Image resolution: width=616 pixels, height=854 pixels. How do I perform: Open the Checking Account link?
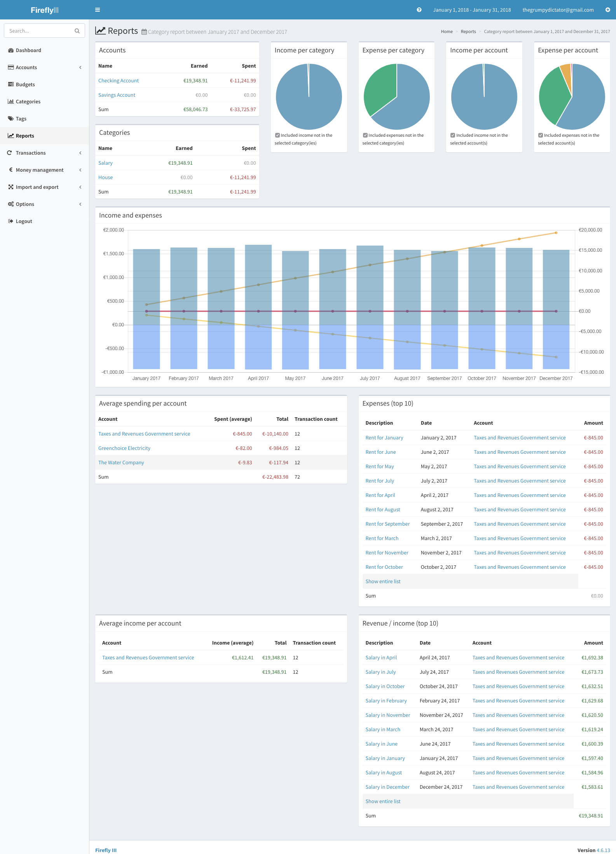click(118, 80)
